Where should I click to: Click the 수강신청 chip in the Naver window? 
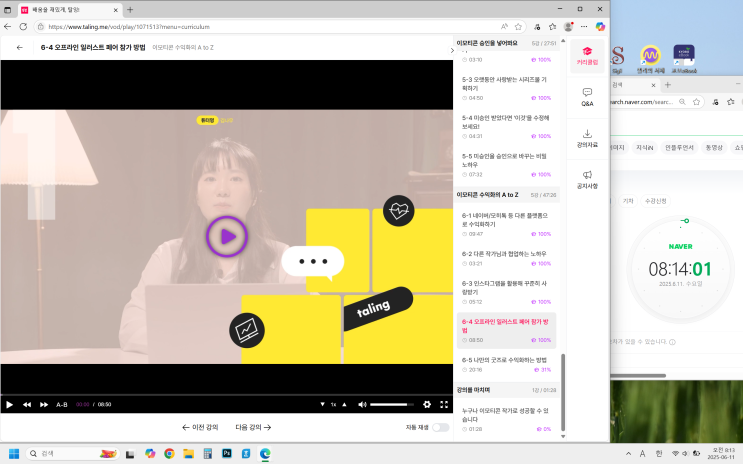point(656,201)
